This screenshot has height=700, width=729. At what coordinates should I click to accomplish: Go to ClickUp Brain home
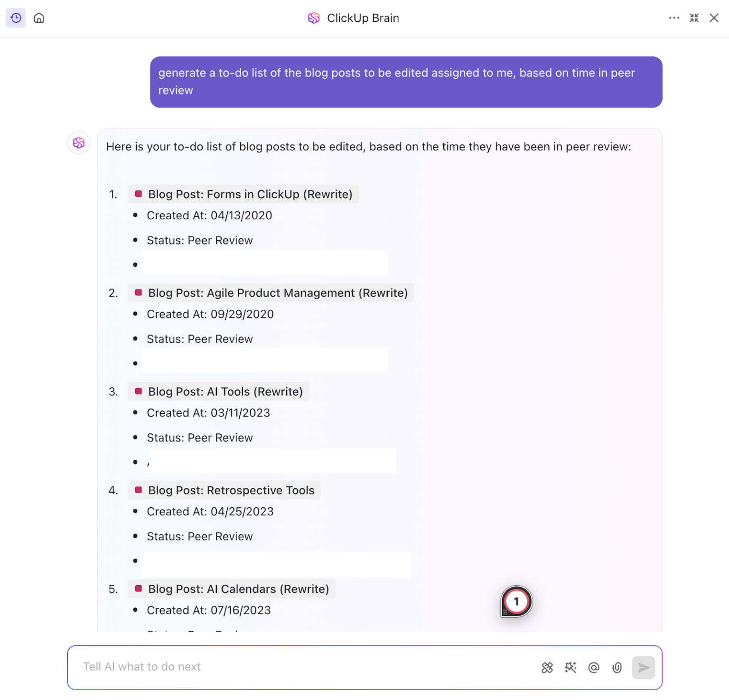coord(39,18)
